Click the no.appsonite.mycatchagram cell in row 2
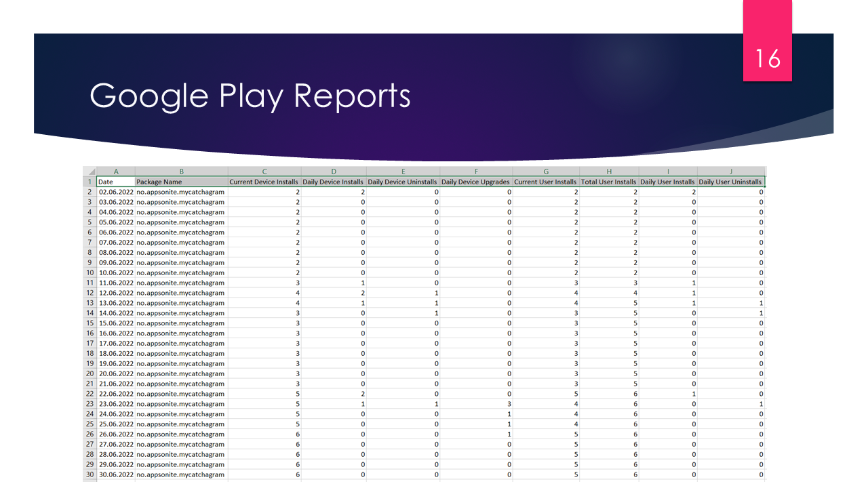The width and height of the screenshot is (868, 488). pos(180,192)
